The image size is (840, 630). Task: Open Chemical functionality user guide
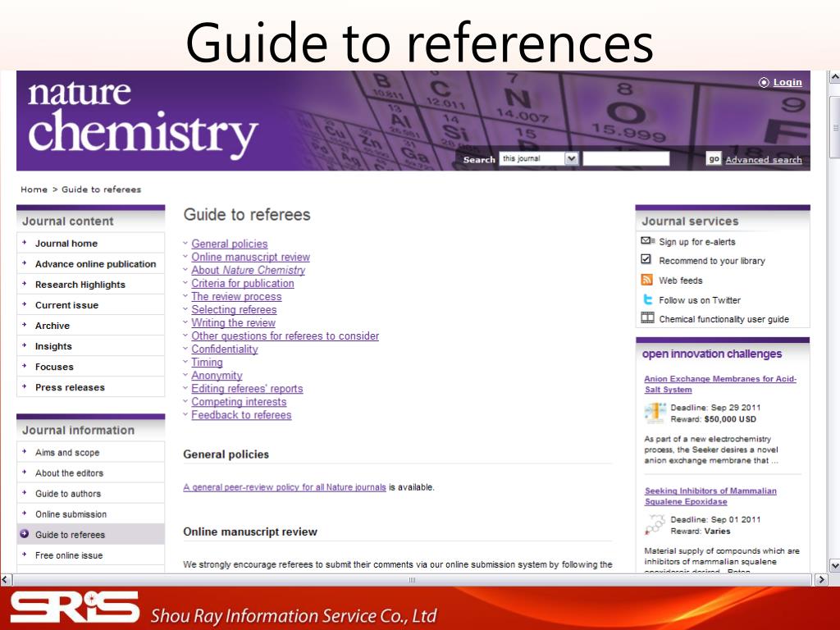[x=724, y=319]
